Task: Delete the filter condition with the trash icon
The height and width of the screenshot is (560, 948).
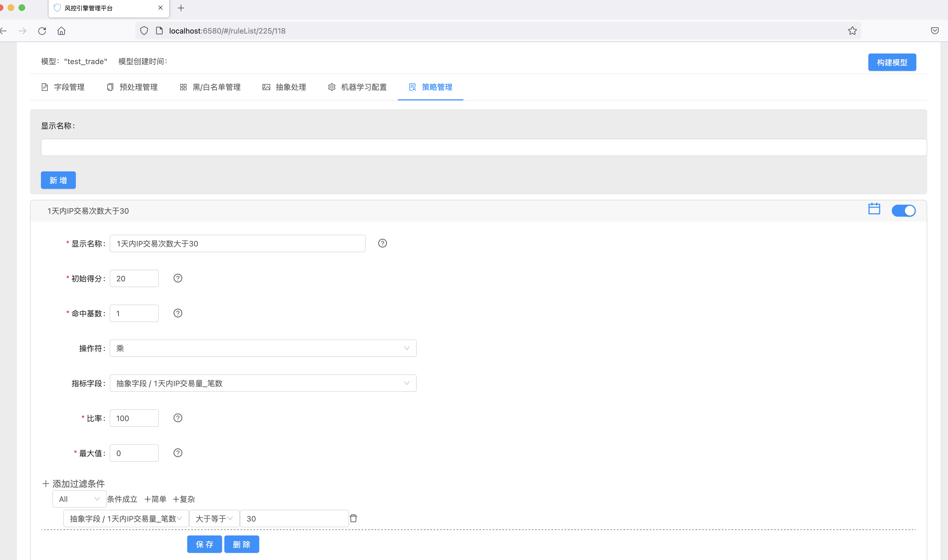Action: [x=353, y=518]
